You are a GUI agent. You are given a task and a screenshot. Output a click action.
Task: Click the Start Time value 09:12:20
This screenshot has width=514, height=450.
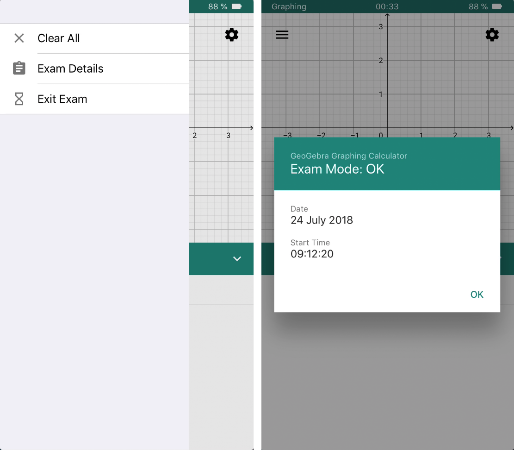(x=312, y=254)
